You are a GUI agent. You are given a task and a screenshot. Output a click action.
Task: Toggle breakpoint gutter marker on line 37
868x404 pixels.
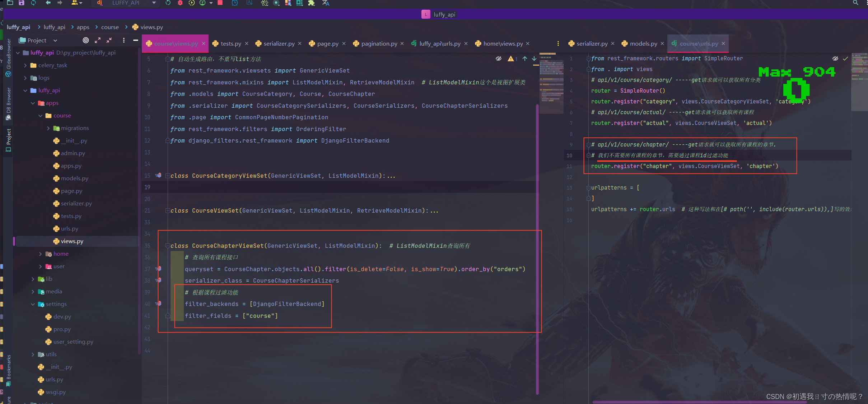coord(159,269)
